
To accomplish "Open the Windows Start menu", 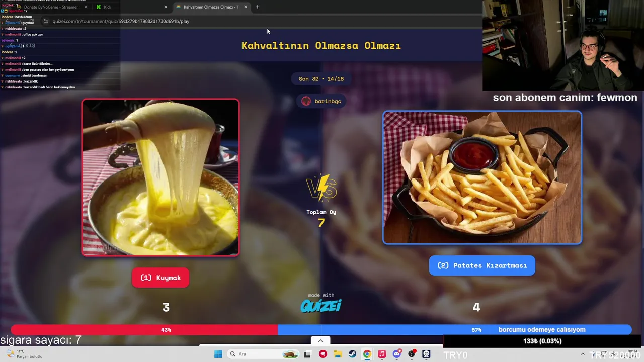I will pyautogui.click(x=218, y=354).
